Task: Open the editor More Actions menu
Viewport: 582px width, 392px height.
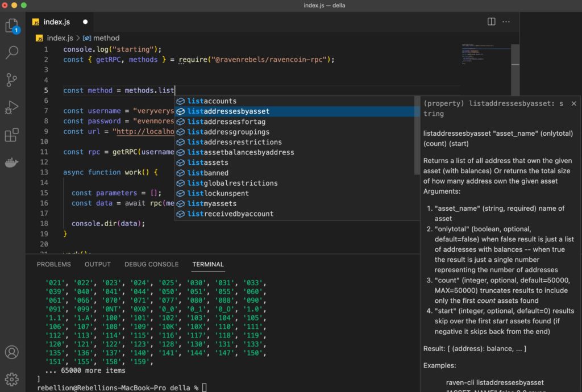Action: (506, 22)
